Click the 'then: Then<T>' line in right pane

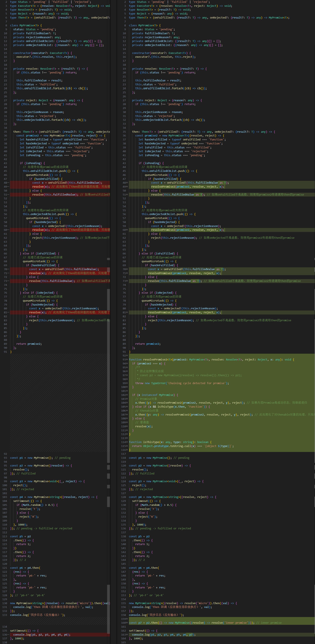coord(204,132)
